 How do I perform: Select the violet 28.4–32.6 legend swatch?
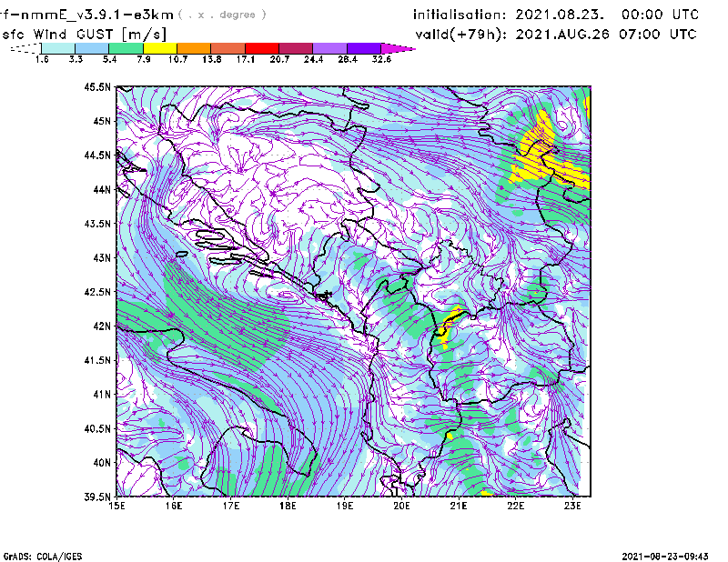point(365,48)
